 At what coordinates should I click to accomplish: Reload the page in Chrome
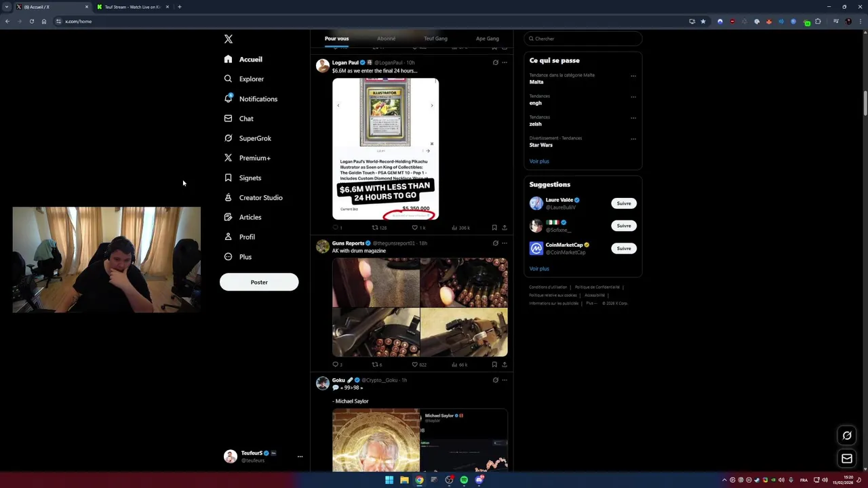[x=31, y=21]
